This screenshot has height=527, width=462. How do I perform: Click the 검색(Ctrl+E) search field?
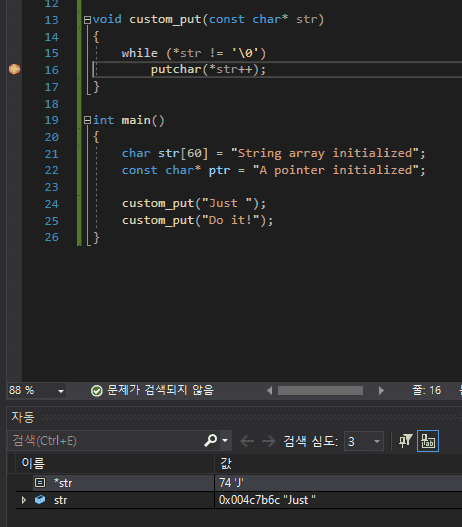tap(106, 441)
